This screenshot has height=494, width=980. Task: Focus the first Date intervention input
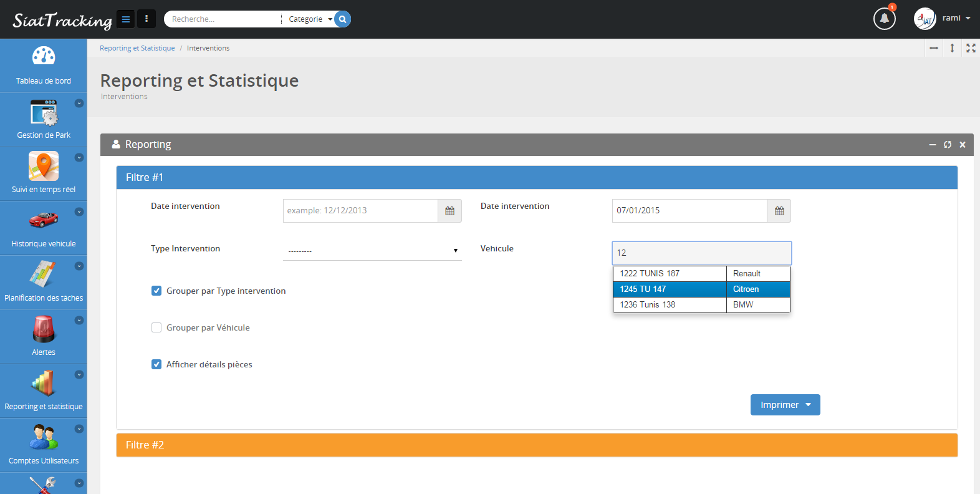(x=360, y=211)
